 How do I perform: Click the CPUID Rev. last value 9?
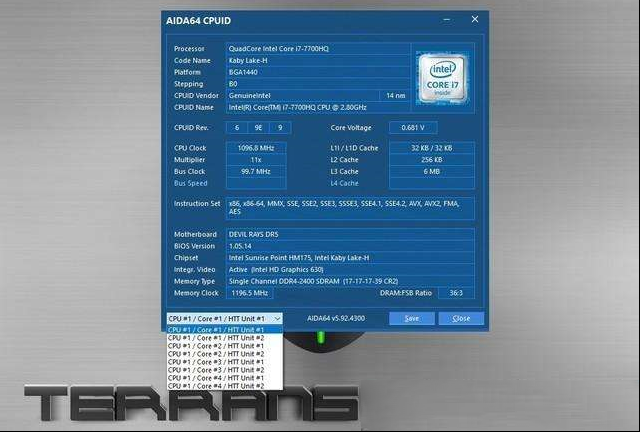point(280,128)
